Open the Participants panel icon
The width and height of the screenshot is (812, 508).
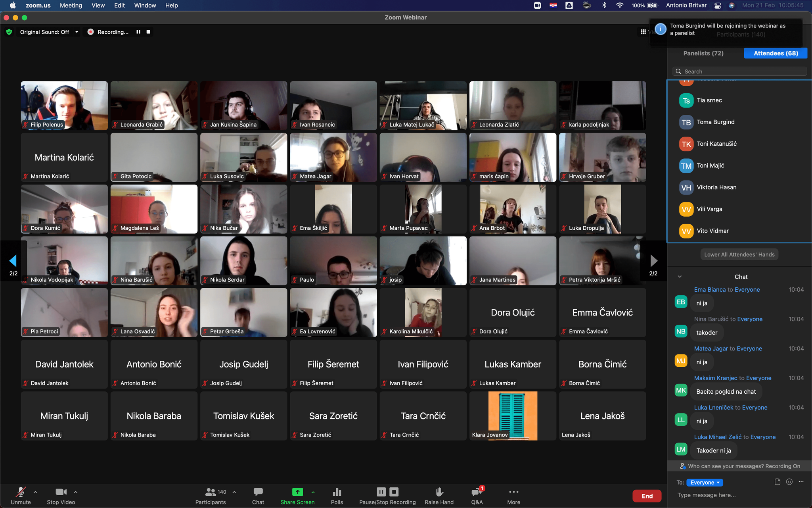coord(211,492)
